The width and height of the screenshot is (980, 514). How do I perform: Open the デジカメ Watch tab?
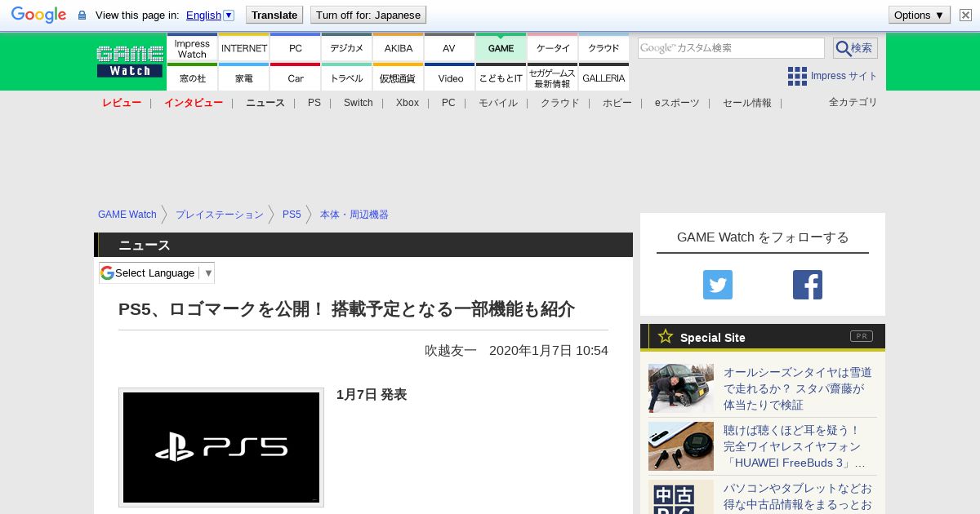pyautogui.click(x=347, y=48)
